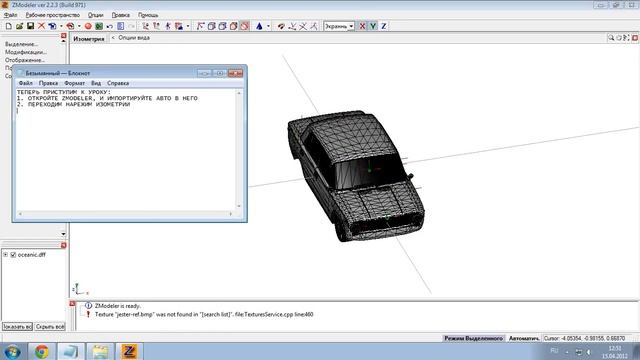Click the second cube view icon

pos(222,26)
